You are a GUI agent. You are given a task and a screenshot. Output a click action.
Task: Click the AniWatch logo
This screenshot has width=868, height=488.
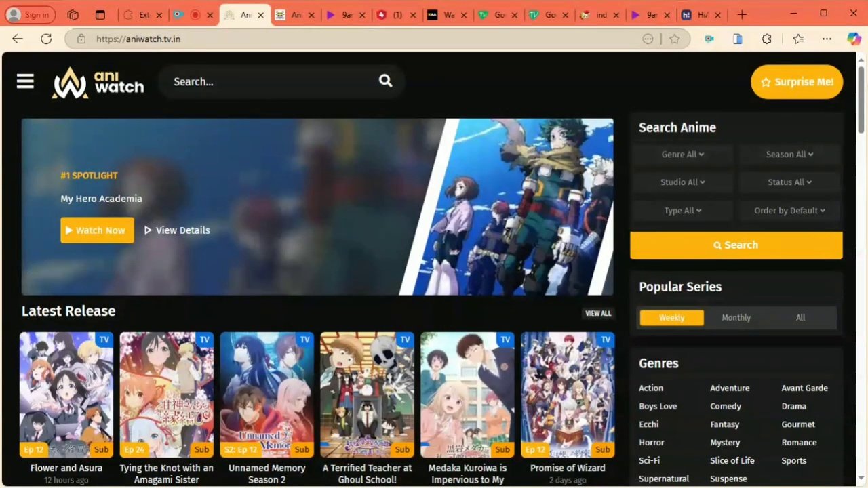pyautogui.click(x=98, y=82)
